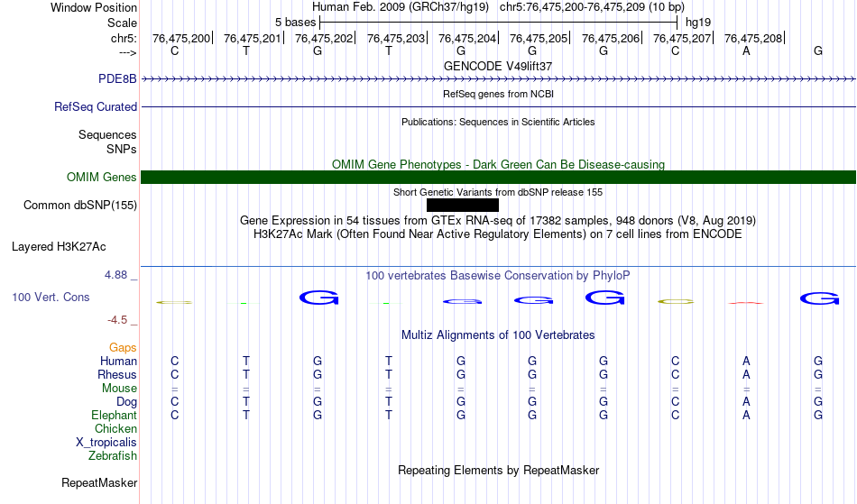Screen dimensions: 857x504
Task: Click the -4.5 PhyloP lower scale value
Action: click(x=117, y=319)
